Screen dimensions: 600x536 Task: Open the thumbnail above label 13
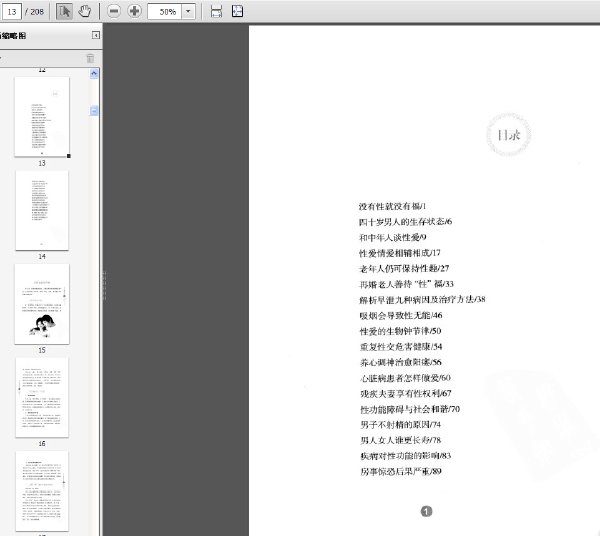(x=42, y=117)
